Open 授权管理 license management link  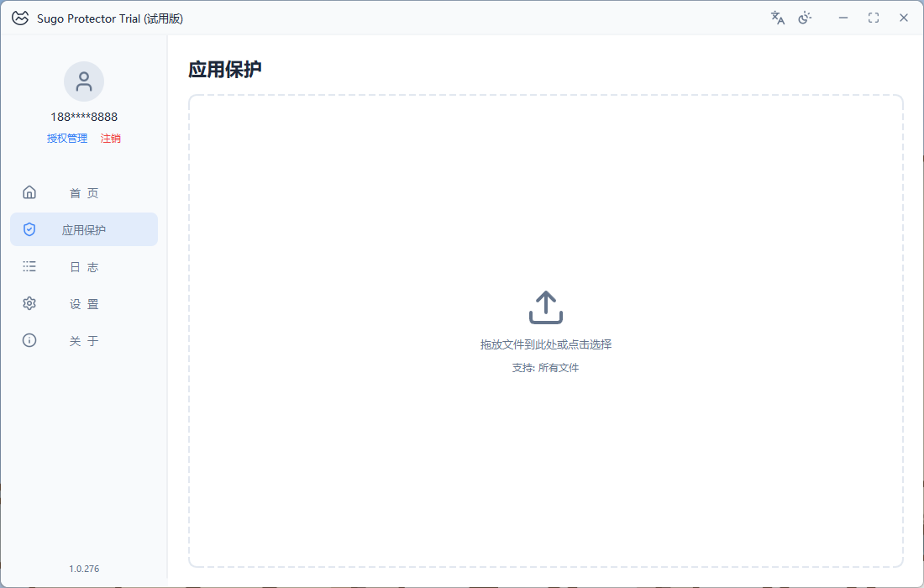(67, 139)
